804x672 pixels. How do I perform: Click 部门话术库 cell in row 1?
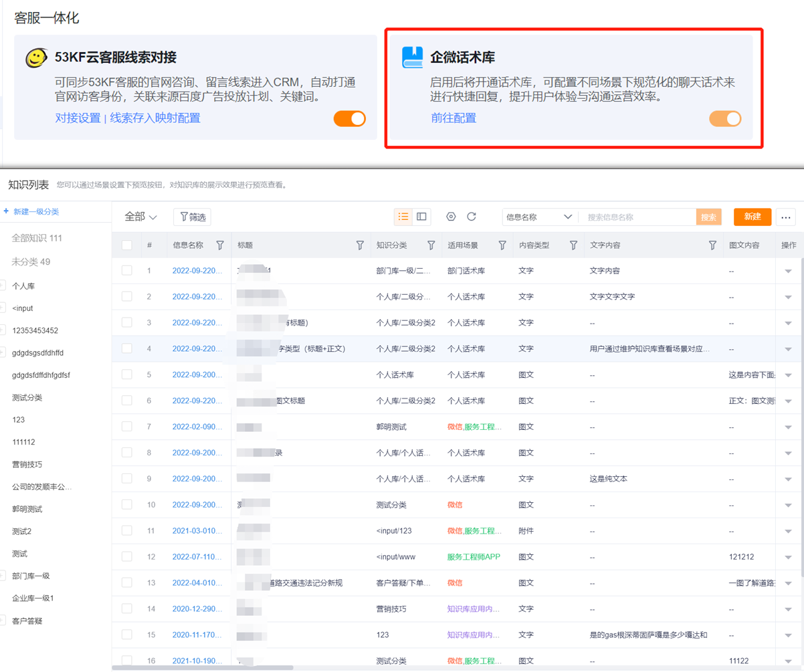(x=466, y=271)
